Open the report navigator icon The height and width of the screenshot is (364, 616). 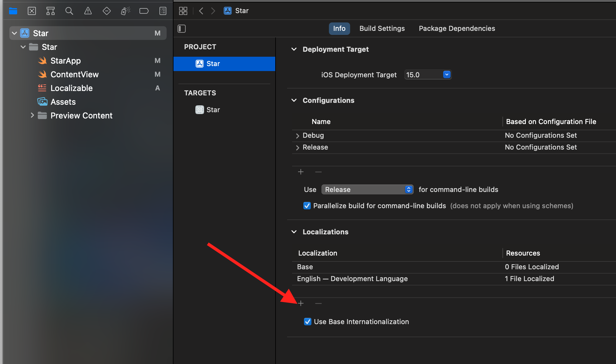click(163, 11)
